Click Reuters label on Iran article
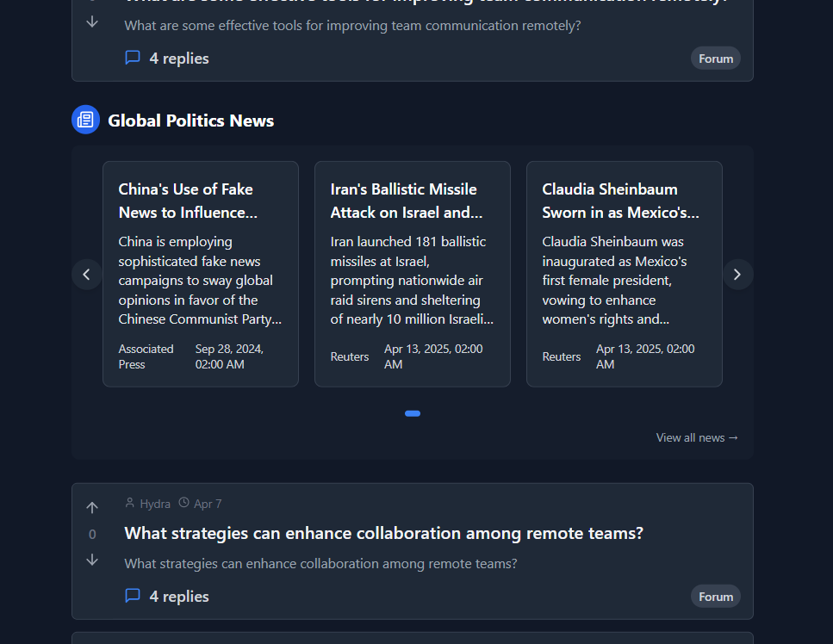This screenshot has height=644, width=833. 350,356
